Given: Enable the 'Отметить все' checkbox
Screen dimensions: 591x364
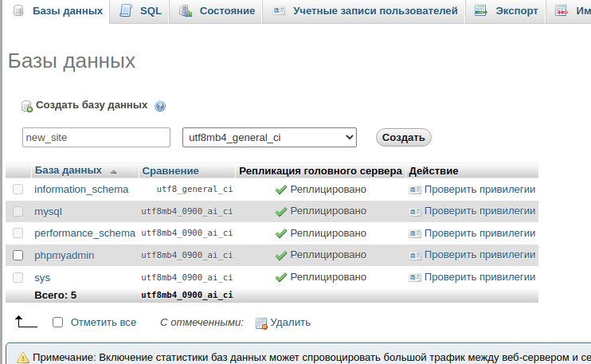Looking at the screenshot, I should tap(57, 323).
